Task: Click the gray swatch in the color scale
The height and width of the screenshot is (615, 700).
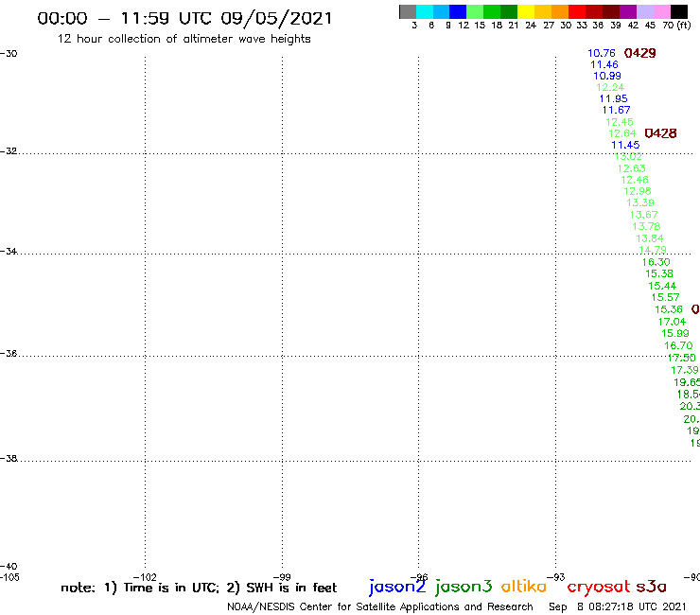Action: [408, 12]
